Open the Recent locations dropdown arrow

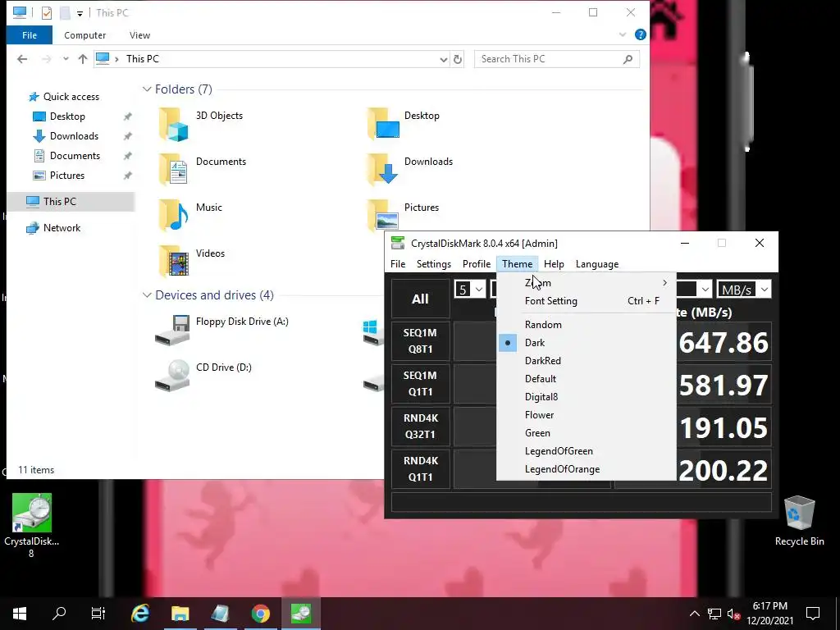pyautogui.click(x=66, y=59)
